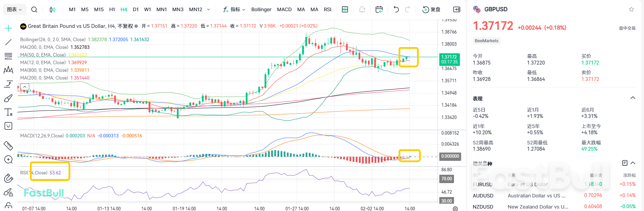This screenshot has height=211, width=644.
Task: Select the text annotation tool
Action: coord(8,112)
